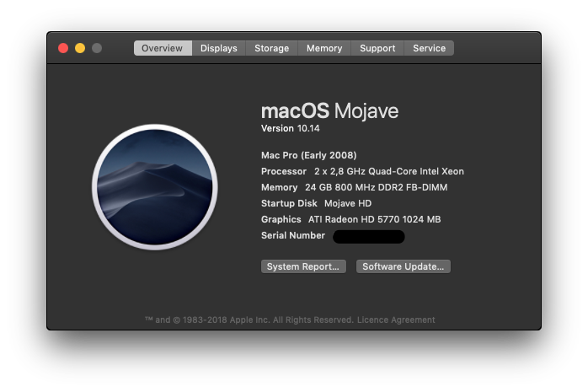This screenshot has width=588, height=392.
Task: Click the Graphics label
Action: [x=281, y=219]
